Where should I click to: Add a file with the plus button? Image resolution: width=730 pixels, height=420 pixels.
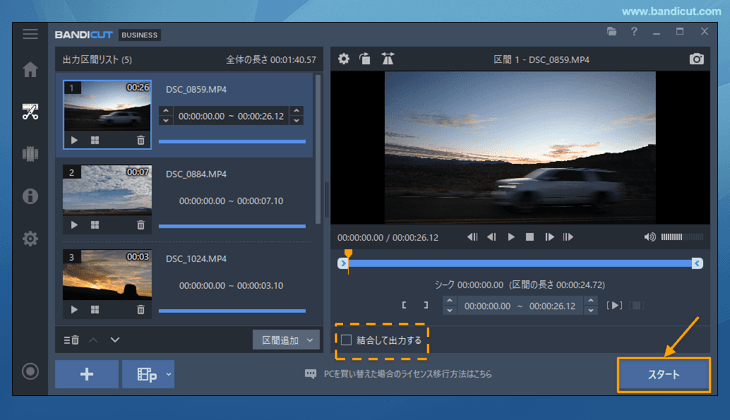86,374
